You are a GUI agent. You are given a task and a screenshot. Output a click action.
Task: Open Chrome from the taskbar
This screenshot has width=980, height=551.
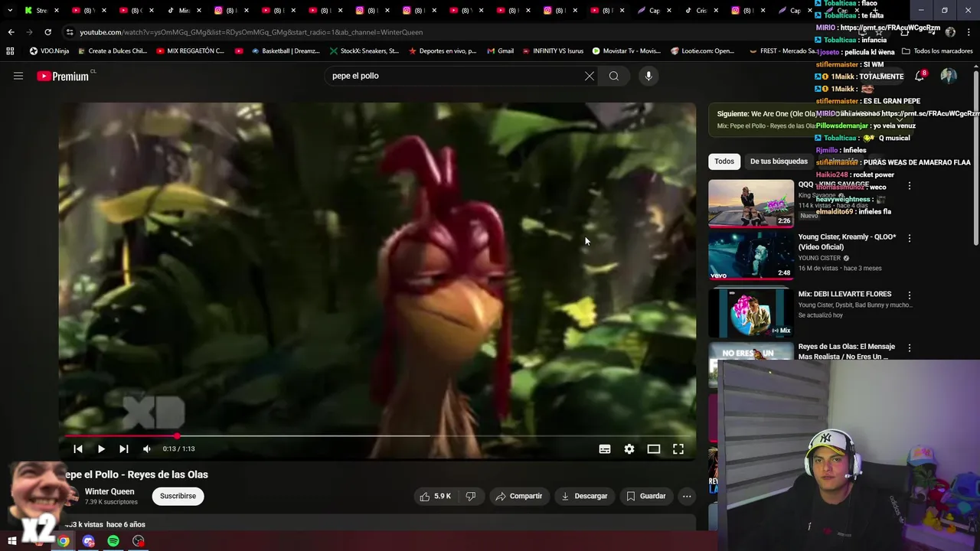click(64, 541)
